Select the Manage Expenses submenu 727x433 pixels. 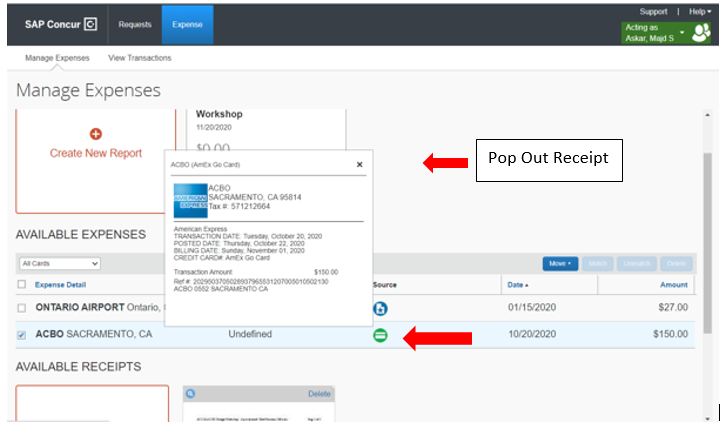(x=57, y=58)
